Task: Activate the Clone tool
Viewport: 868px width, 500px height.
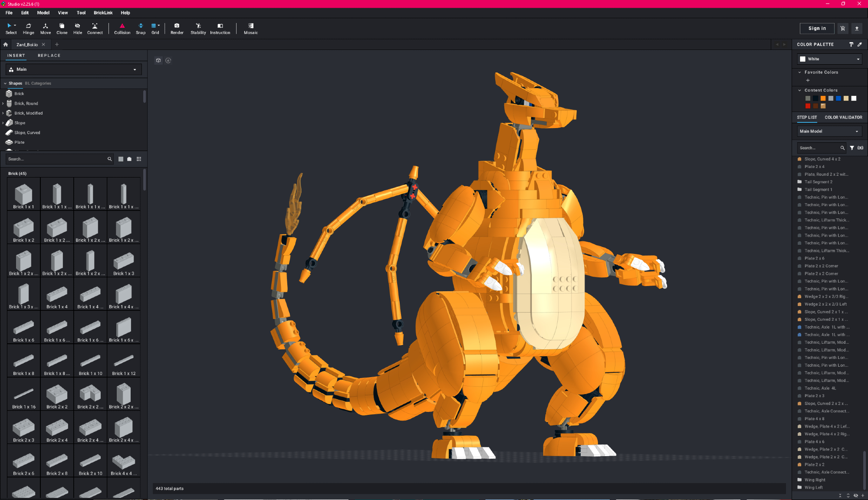Action: [62, 28]
